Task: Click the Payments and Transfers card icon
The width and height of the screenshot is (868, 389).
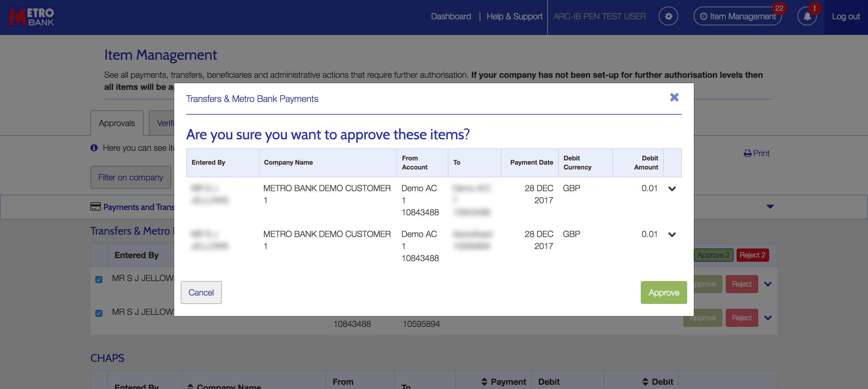Action: (x=95, y=206)
